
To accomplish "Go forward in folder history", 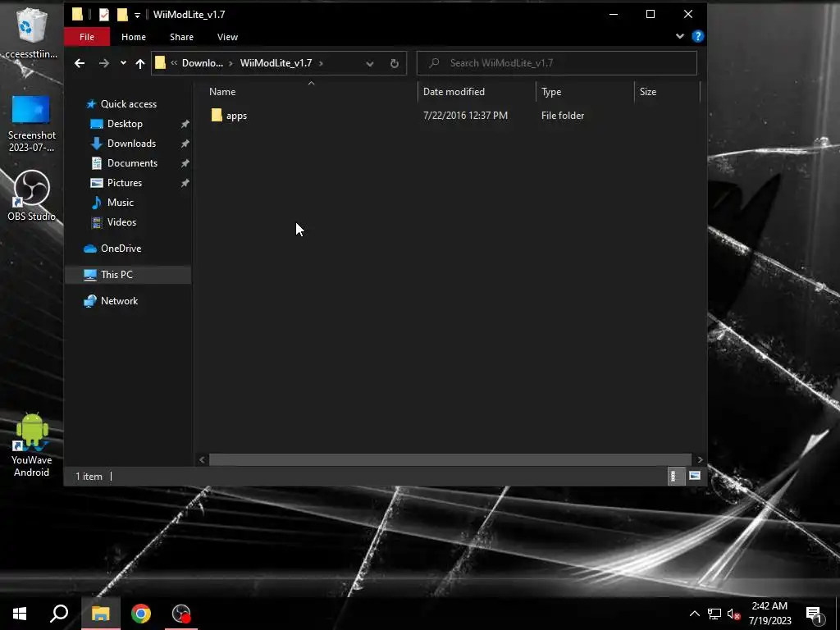I will point(104,63).
